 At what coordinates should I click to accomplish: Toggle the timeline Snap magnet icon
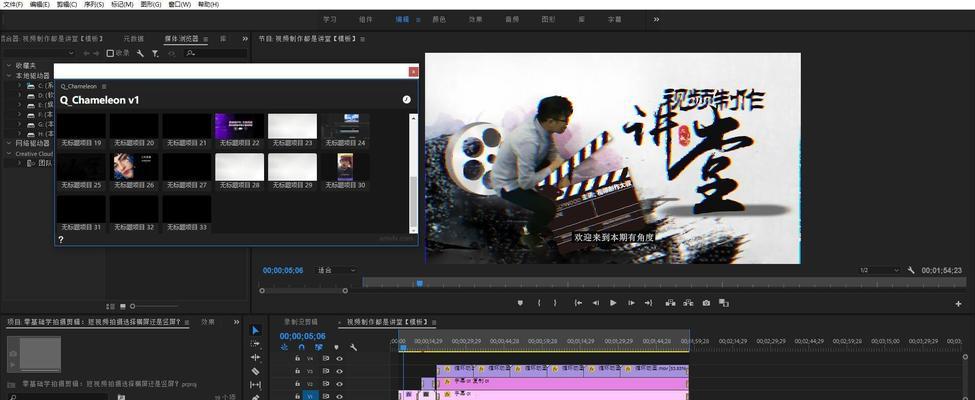(302, 347)
